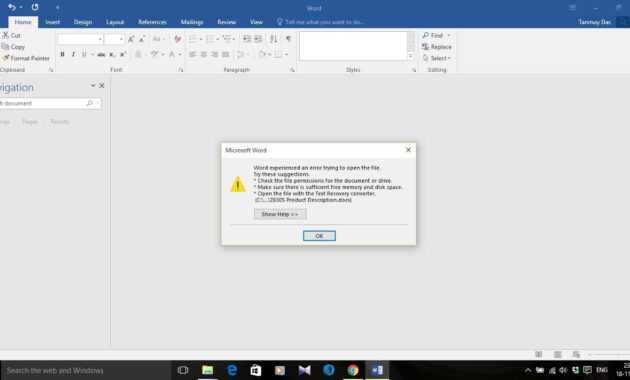Switch to the Layout ribbon tab
This screenshot has height=380, width=630.
click(115, 22)
